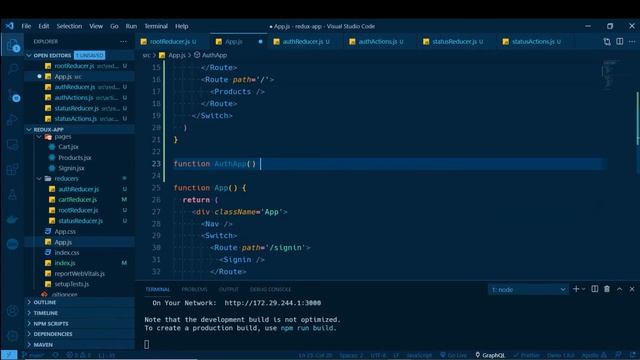Open the Terminal menu
Screen dimensions: 640x360
(156, 26)
